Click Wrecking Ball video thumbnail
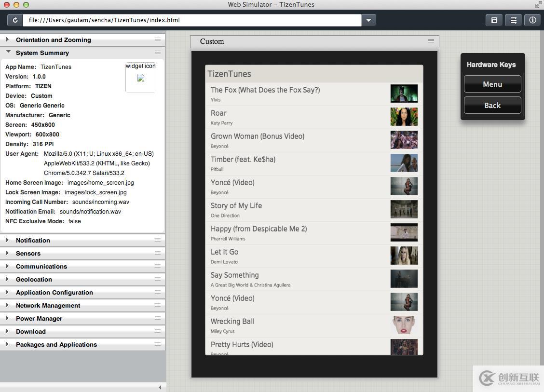Image resolution: width=544 pixels, height=392 pixels. click(x=404, y=325)
